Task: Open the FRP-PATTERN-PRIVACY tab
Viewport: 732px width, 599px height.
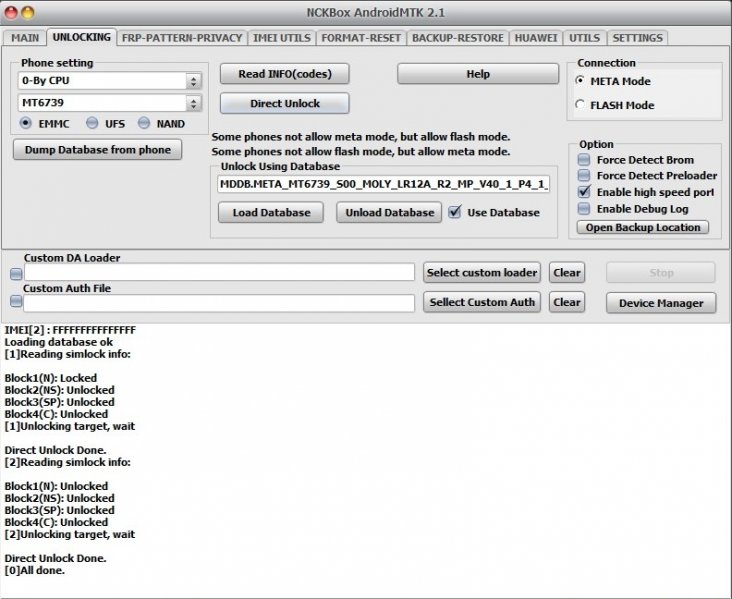Action: point(182,38)
